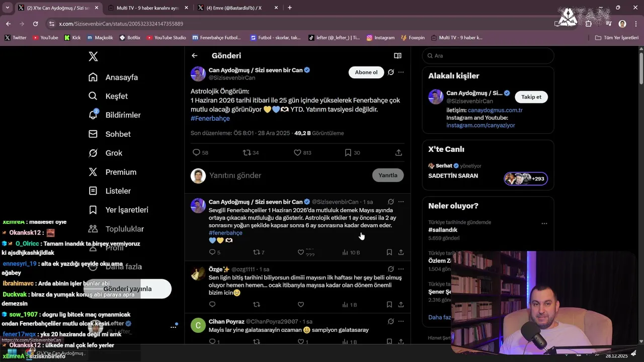Open Cihan Poyraz profile avatar

coord(198,325)
